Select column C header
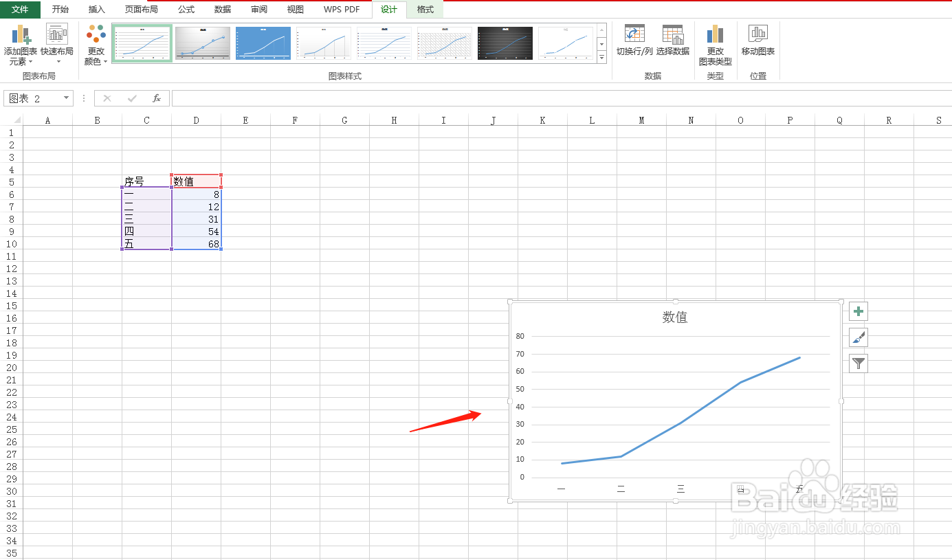This screenshot has width=952, height=560. click(147, 120)
